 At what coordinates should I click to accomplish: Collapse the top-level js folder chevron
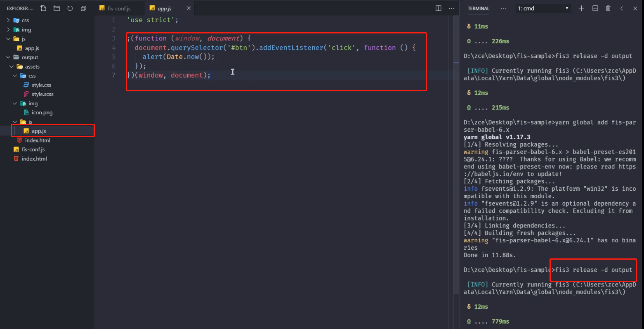click(8, 39)
